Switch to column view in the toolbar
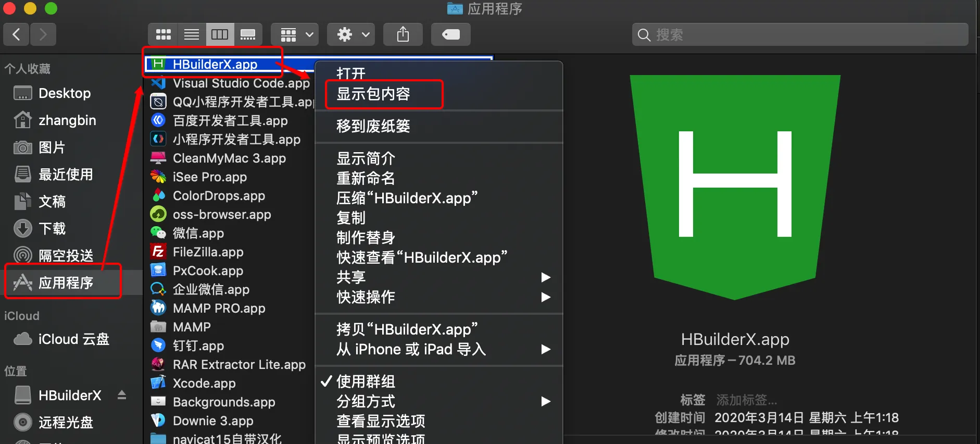The image size is (980, 444). (220, 34)
